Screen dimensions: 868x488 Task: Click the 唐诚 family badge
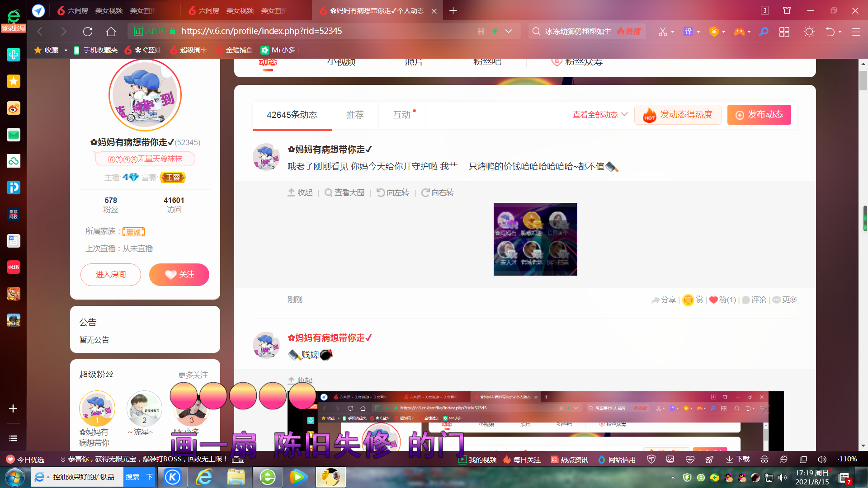click(x=133, y=232)
